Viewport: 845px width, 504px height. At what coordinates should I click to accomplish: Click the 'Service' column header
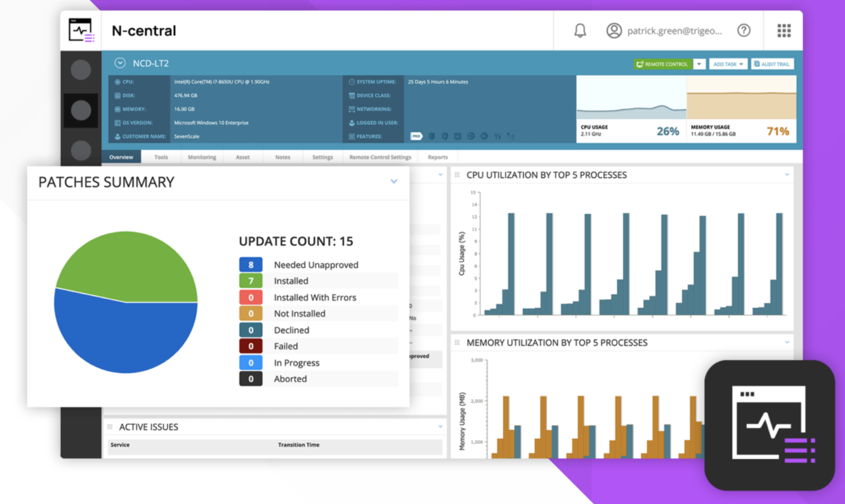click(x=120, y=444)
